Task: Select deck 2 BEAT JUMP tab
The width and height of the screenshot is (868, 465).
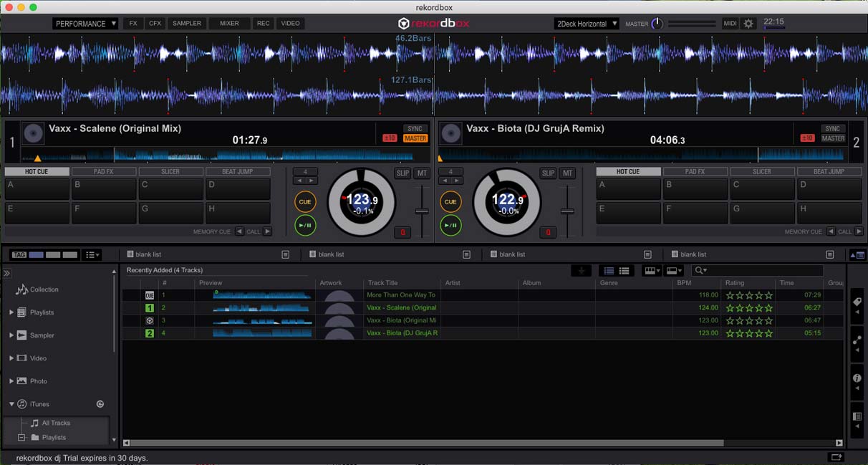Action: point(829,172)
